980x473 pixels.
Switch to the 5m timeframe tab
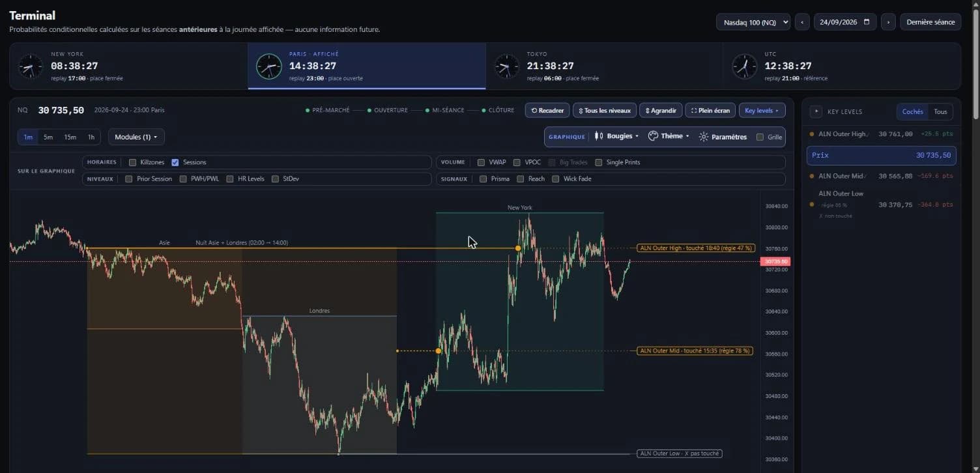[48, 137]
